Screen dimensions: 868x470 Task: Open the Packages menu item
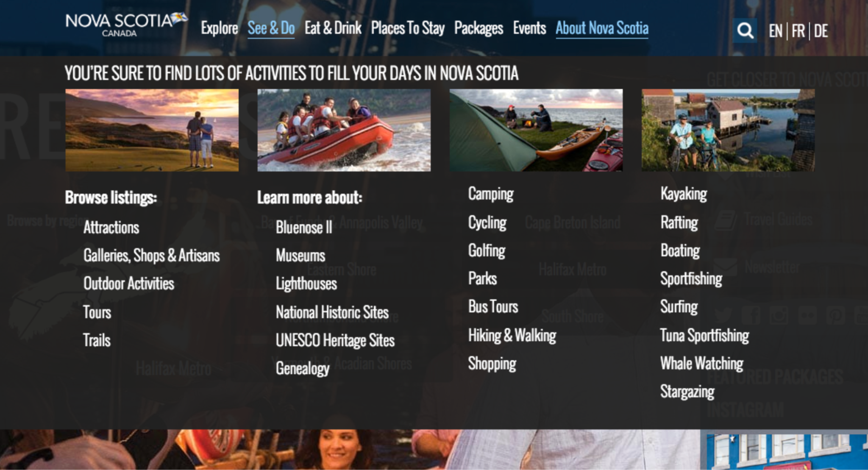(479, 28)
